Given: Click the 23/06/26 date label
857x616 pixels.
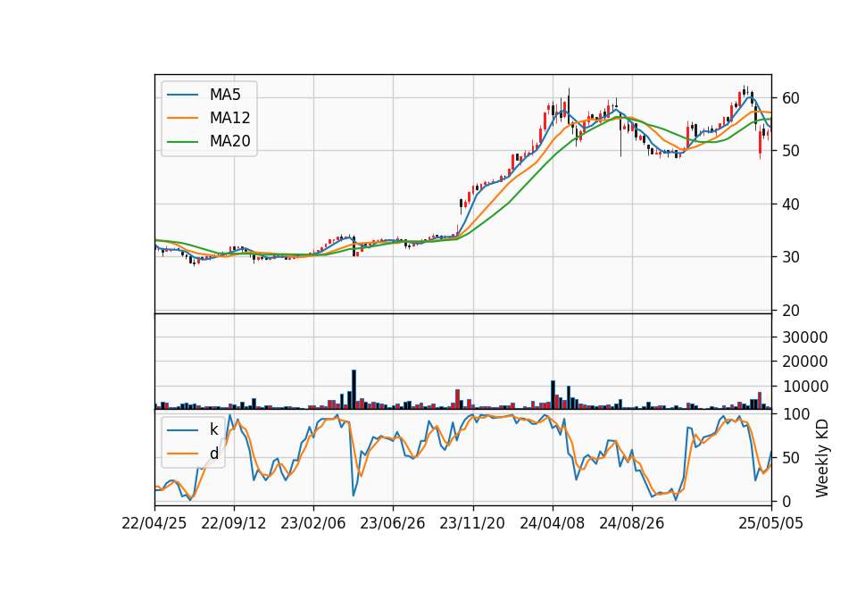Looking at the screenshot, I should point(393,523).
